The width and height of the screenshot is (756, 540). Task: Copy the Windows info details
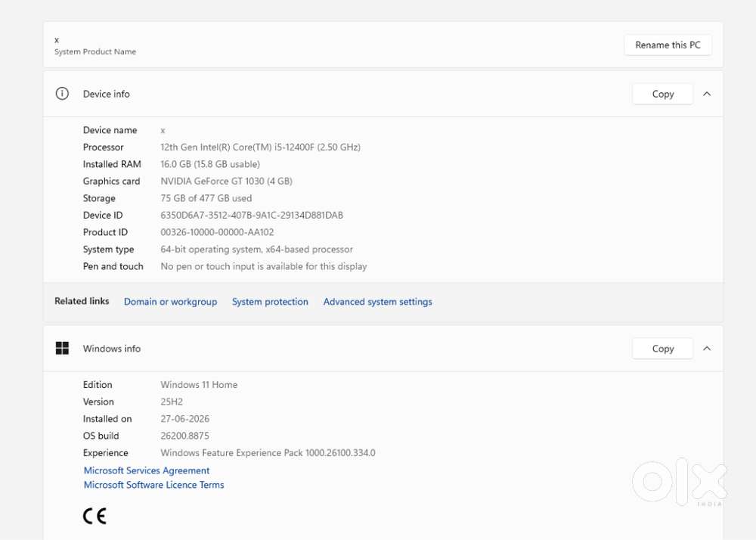point(662,349)
